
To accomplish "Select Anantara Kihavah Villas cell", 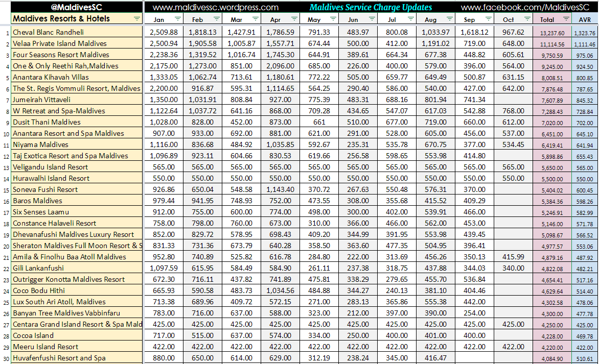I will pyautogui.click(x=77, y=77).
